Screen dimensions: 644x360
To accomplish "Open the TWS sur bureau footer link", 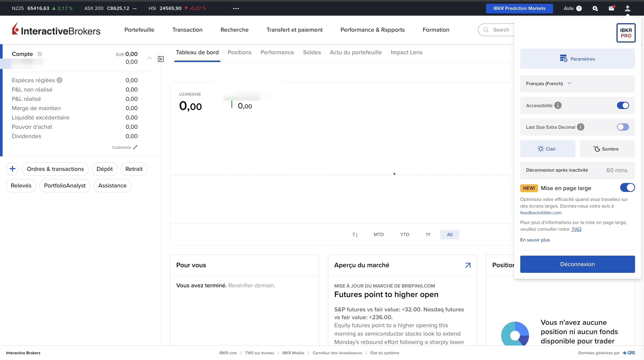I will tap(259, 353).
